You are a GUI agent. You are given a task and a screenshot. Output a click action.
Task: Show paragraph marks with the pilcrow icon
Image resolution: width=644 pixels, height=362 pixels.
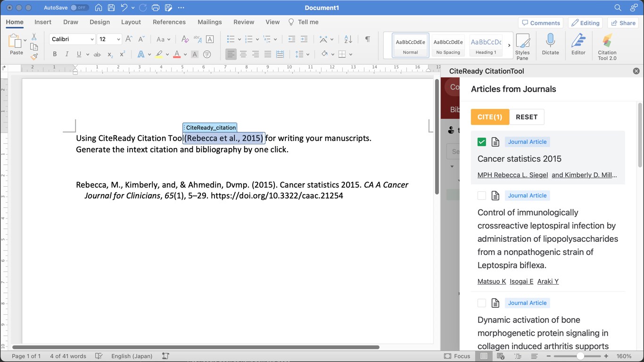pyautogui.click(x=367, y=39)
